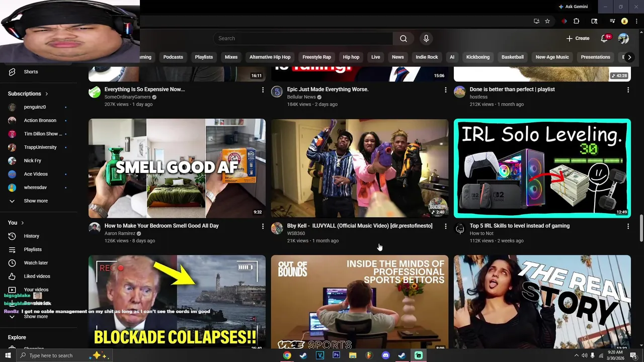Screen dimensions: 644x362
Task: Open WSB360 channel avatar
Action: [277, 228]
